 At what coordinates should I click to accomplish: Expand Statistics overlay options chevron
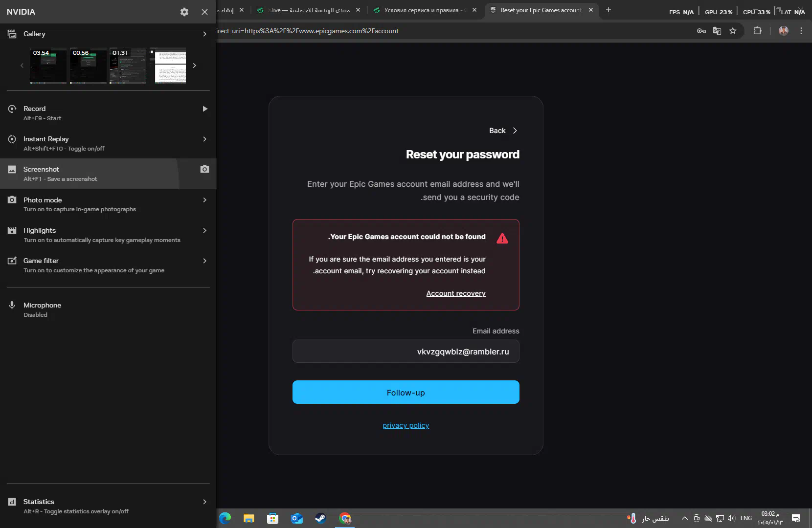tap(204, 502)
